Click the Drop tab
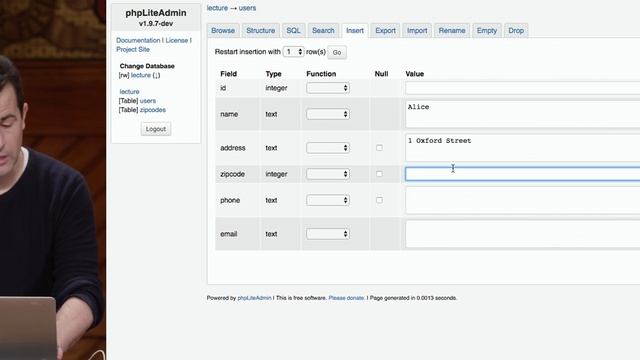The height and width of the screenshot is (360, 640). [x=516, y=31]
